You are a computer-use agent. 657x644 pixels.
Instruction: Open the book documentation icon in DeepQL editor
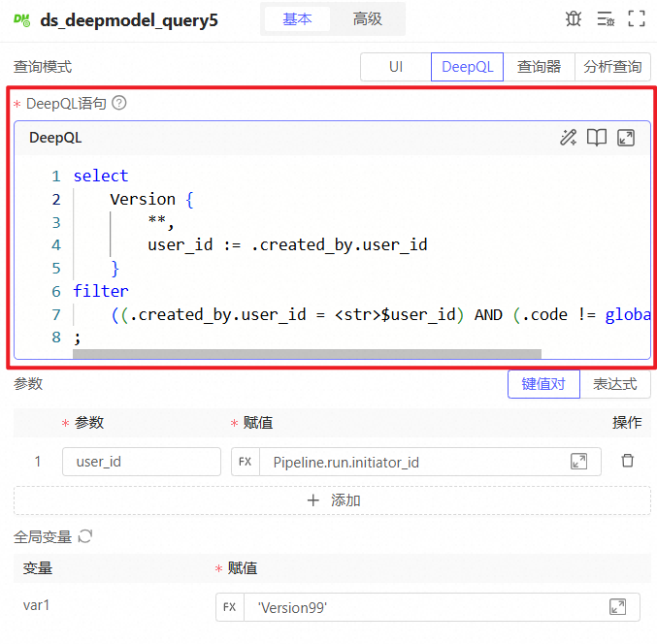click(597, 138)
